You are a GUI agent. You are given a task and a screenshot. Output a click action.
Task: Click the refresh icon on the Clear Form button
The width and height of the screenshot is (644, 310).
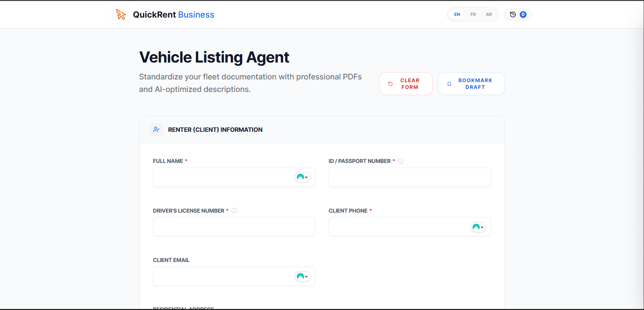pyautogui.click(x=390, y=84)
